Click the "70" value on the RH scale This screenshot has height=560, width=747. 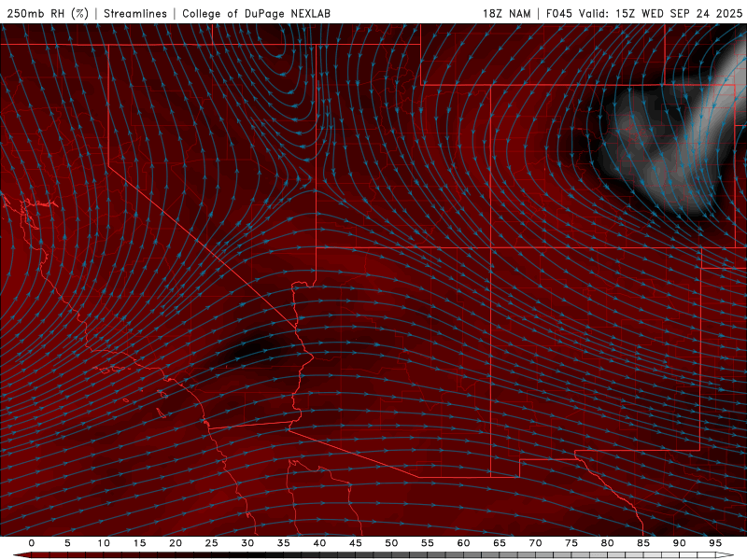pos(535,543)
